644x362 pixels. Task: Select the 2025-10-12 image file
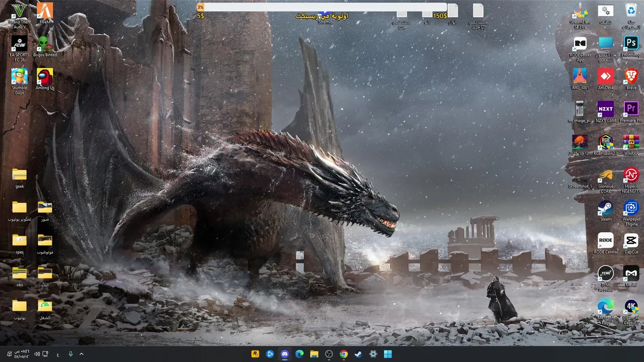click(x=580, y=144)
